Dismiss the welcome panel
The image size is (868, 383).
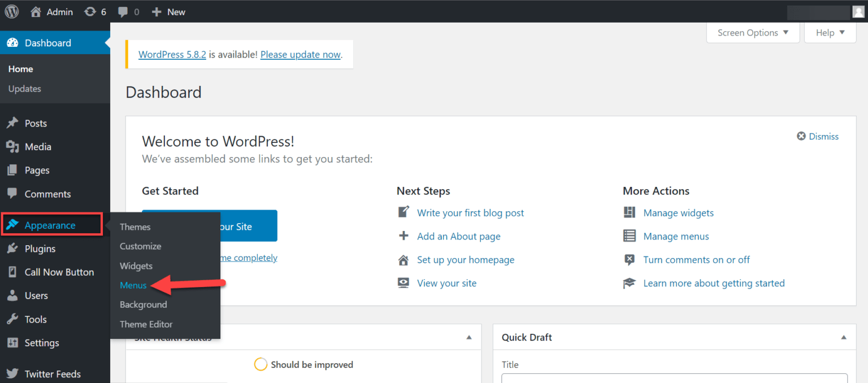point(818,136)
